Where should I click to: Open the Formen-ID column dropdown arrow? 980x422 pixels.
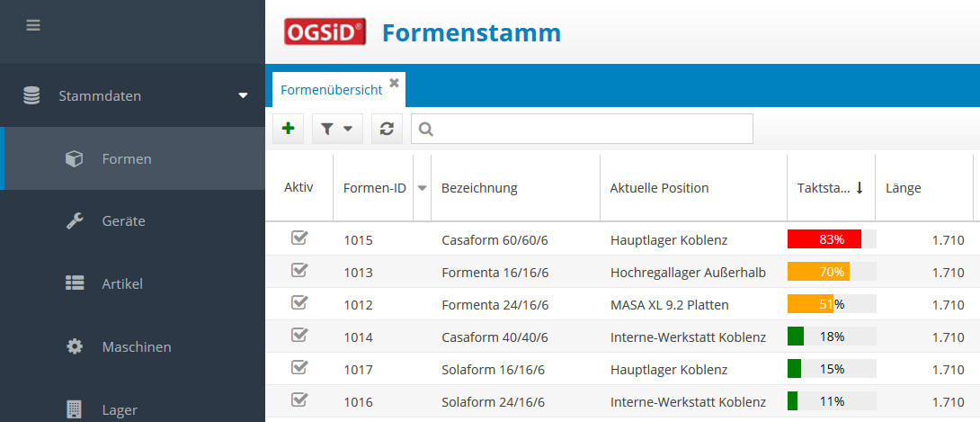click(x=422, y=188)
